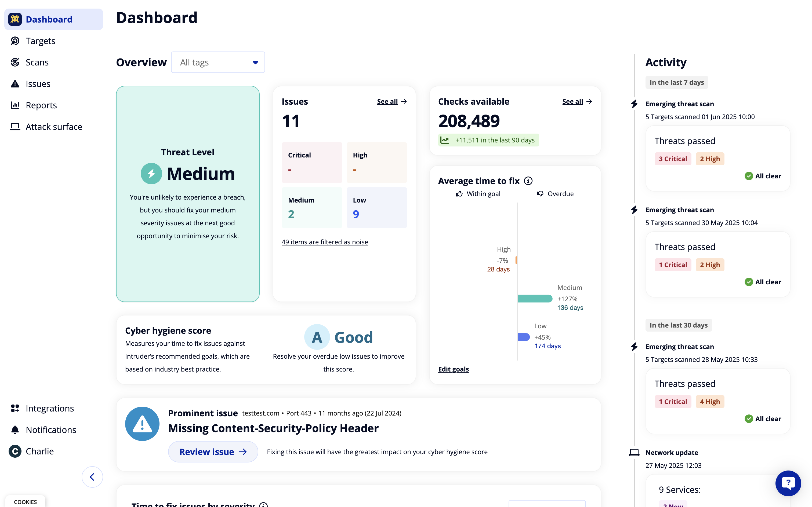This screenshot has width=812, height=507.
Task: Click See all link in Issues card
Action: [x=391, y=102]
